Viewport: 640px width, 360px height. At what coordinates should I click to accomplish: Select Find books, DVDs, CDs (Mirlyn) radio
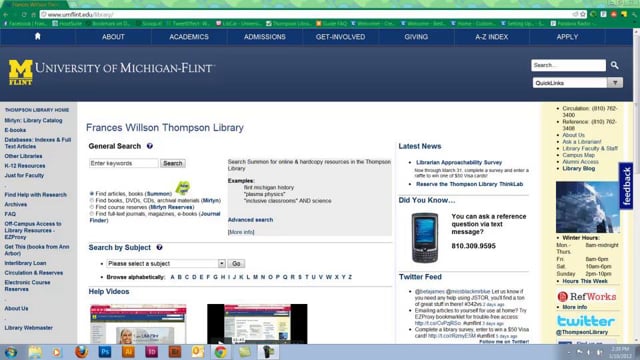click(92, 200)
